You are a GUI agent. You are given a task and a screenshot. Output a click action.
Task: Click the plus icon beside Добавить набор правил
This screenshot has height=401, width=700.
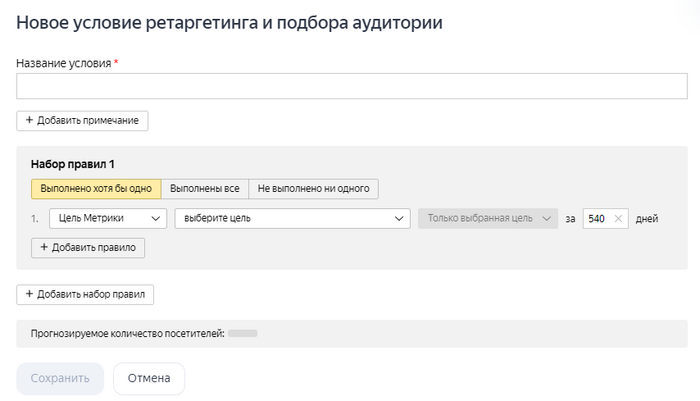[x=29, y=294]
